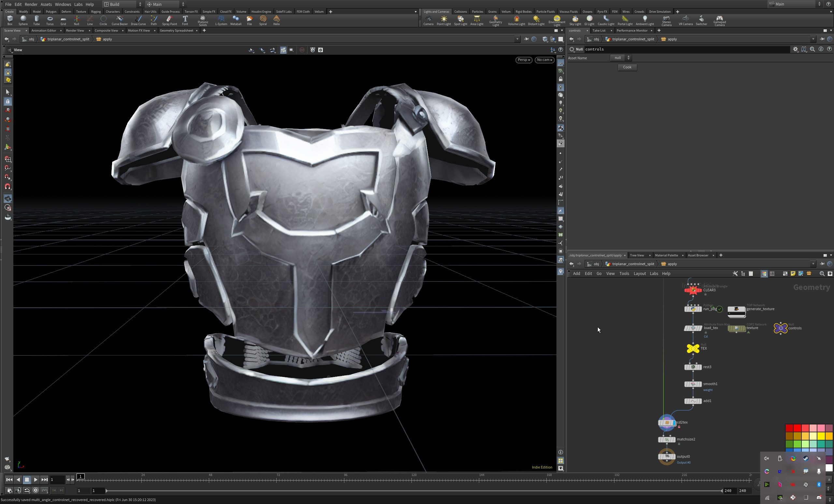Screen dimensions: 834x504
Task: Click the yellow TEX null node
Action: click(x=693, y=348)
